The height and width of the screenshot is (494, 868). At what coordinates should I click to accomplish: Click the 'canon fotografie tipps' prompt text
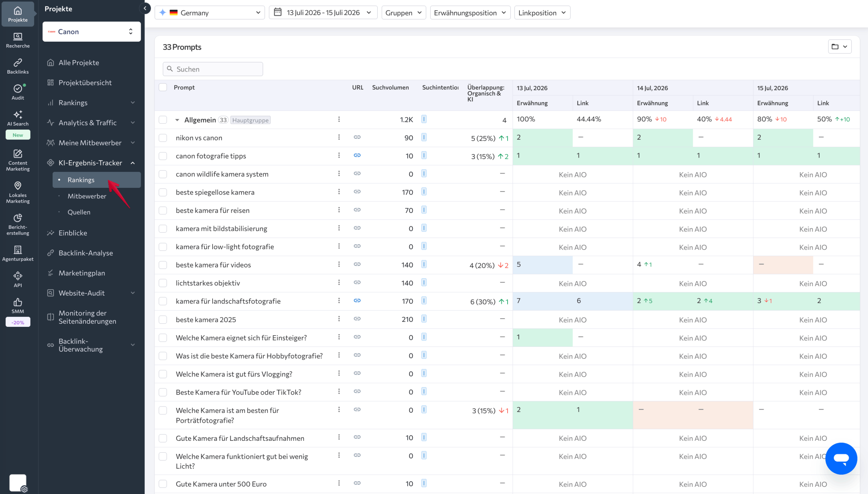(211, 156)
